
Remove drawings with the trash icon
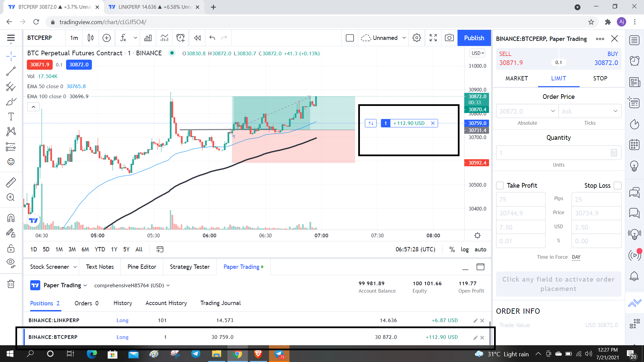(11, 284)
